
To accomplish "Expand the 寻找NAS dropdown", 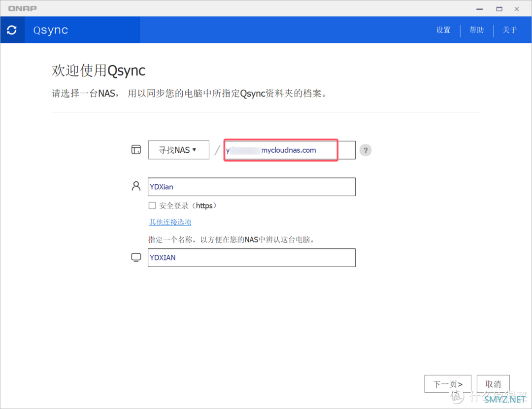I will click(x=178, y=150).
